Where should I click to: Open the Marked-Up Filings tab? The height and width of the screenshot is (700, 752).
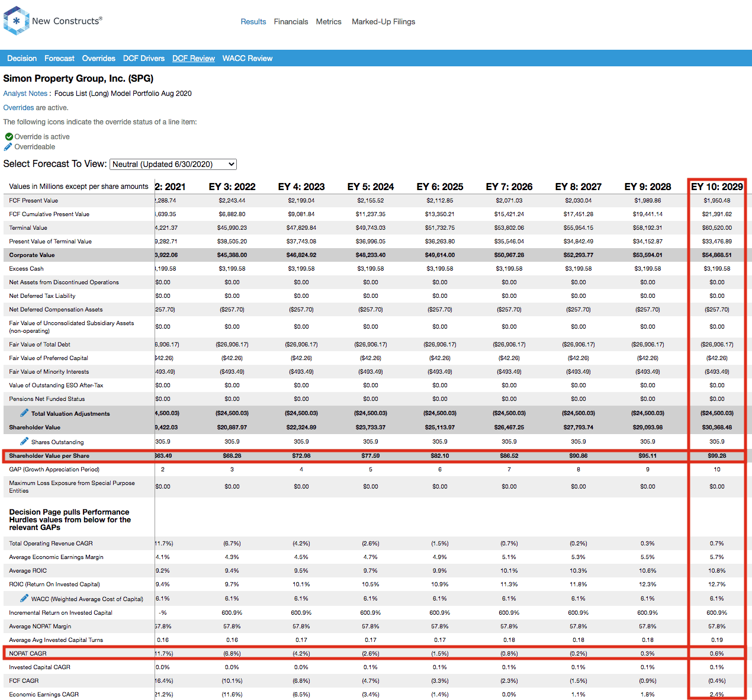click(x=384, y=22)
